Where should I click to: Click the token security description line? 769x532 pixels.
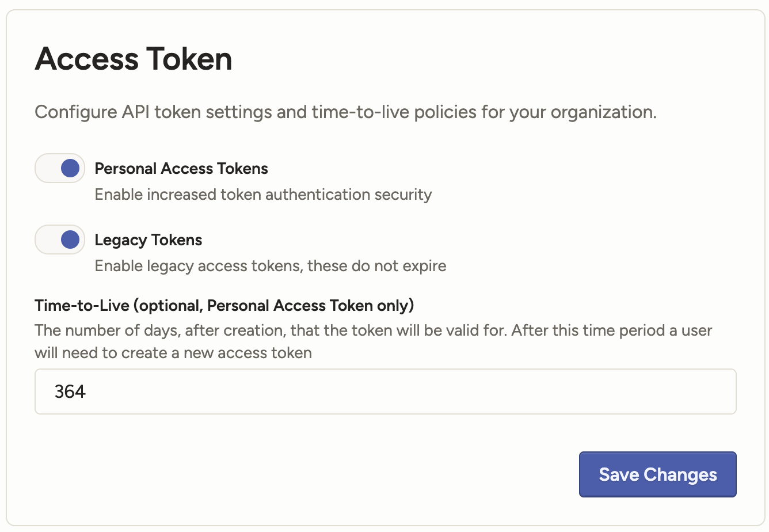(262, 194)
